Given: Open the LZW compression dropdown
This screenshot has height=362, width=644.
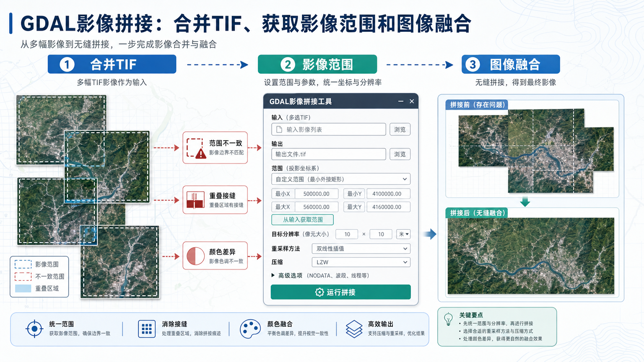Looking at the screenshot, I should point(361,262).
